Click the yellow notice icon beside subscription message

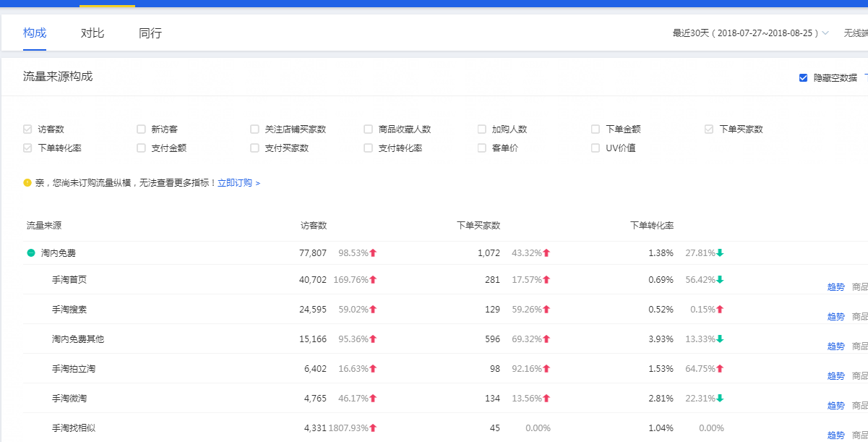point(27,183)
